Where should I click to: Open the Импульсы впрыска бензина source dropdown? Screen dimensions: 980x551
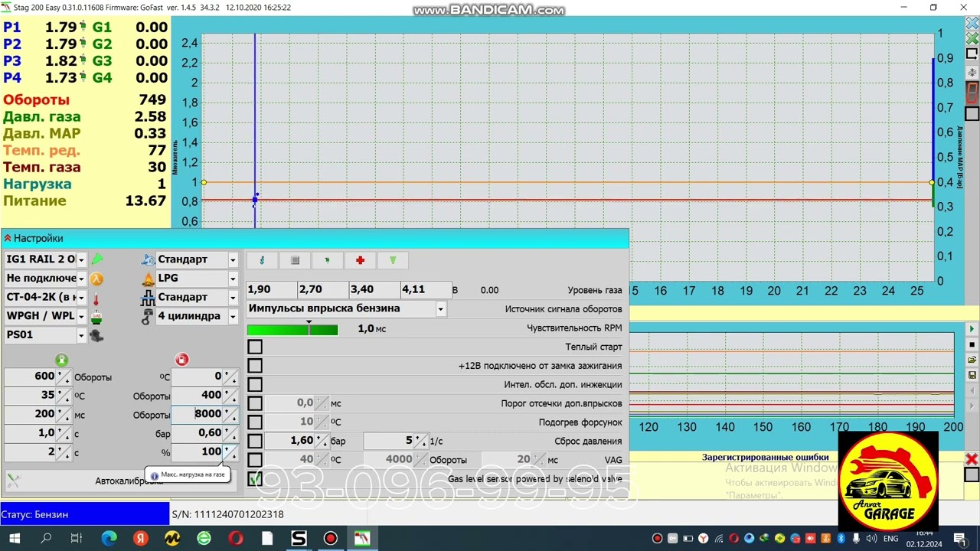click(x=440, y=308)
